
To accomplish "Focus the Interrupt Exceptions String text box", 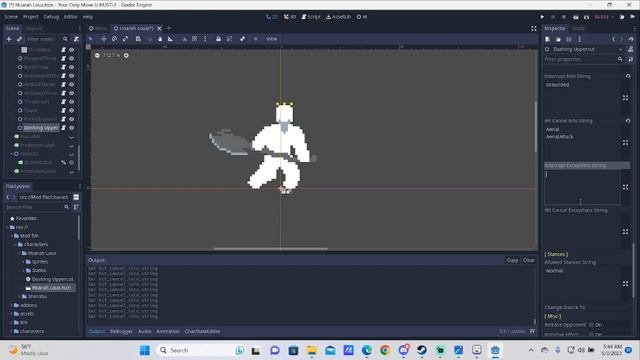I will click(582, 187).
